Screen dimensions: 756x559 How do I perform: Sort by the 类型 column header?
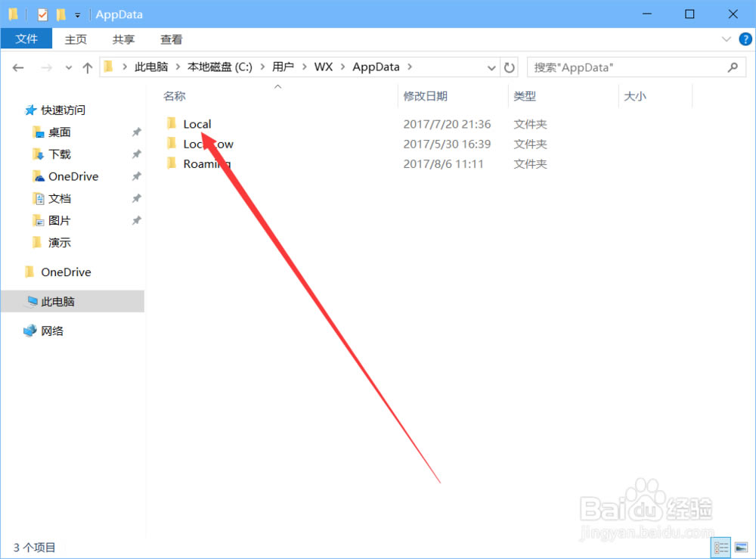click(x=525, y=96)
